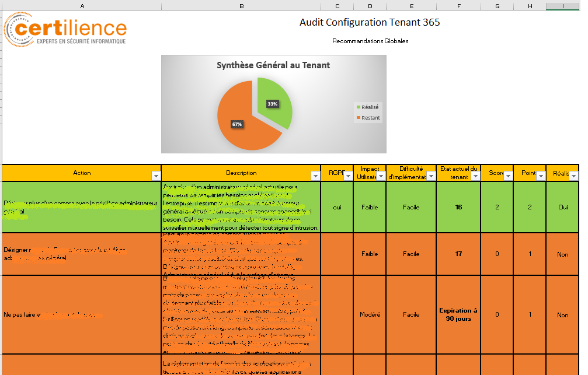Image resolution: width=588 pixels, height=375 pixels.
Task: Select the Faible cell in the row with 17
Action: [x=370, y=254]
